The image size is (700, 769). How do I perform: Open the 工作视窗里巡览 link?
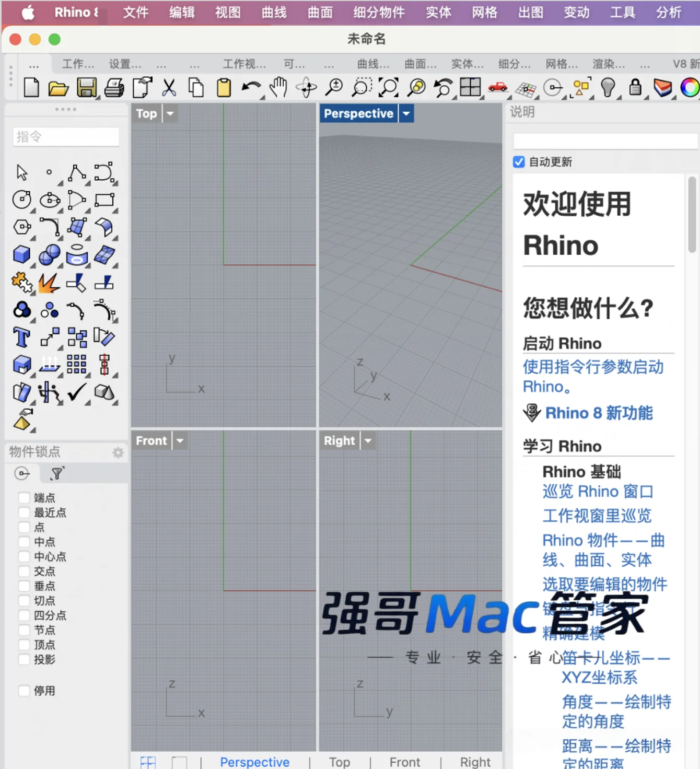597,516
